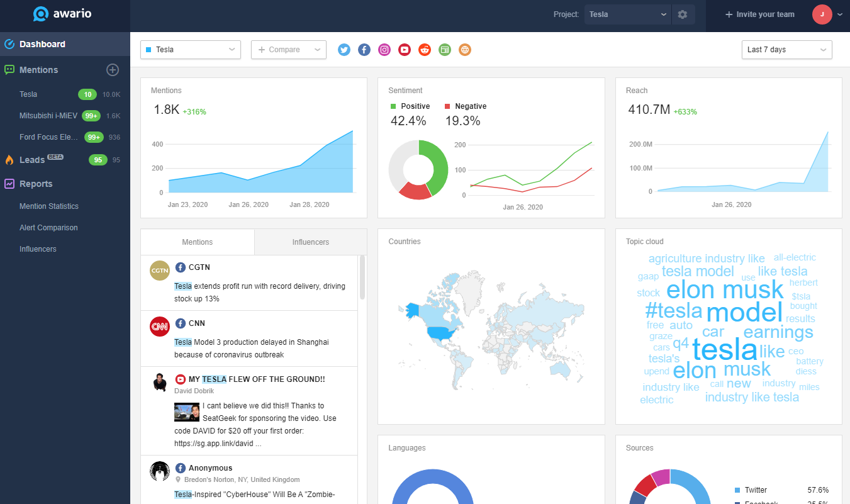Add a new alert with plus icon
The height and width of the screenshot is (504, 850).
113,70
